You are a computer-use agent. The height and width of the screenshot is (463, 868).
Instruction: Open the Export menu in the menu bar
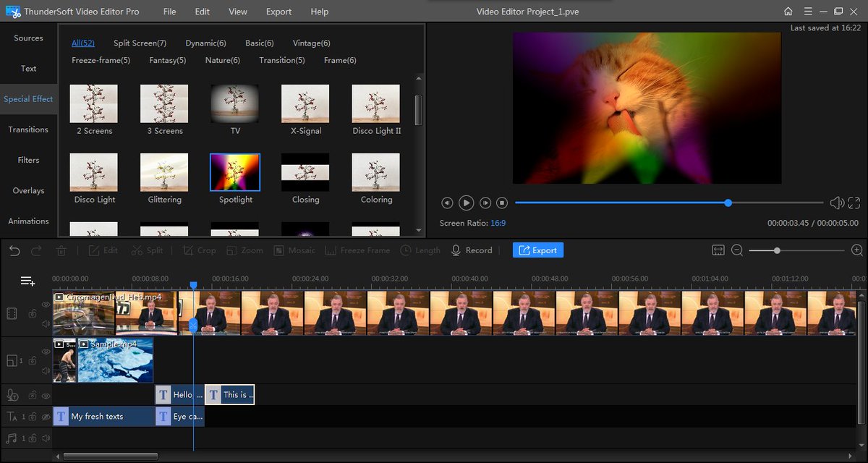coord(278,11)
